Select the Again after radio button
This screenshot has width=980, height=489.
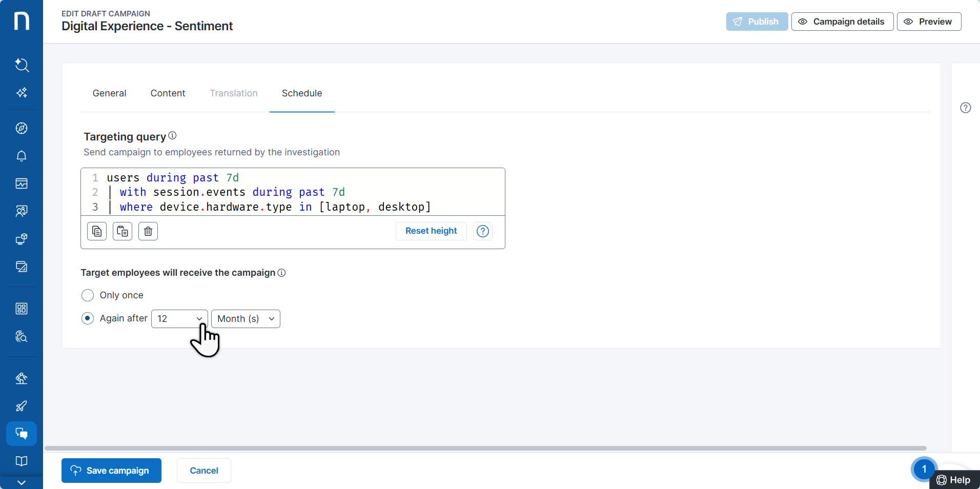click(88, 318)
